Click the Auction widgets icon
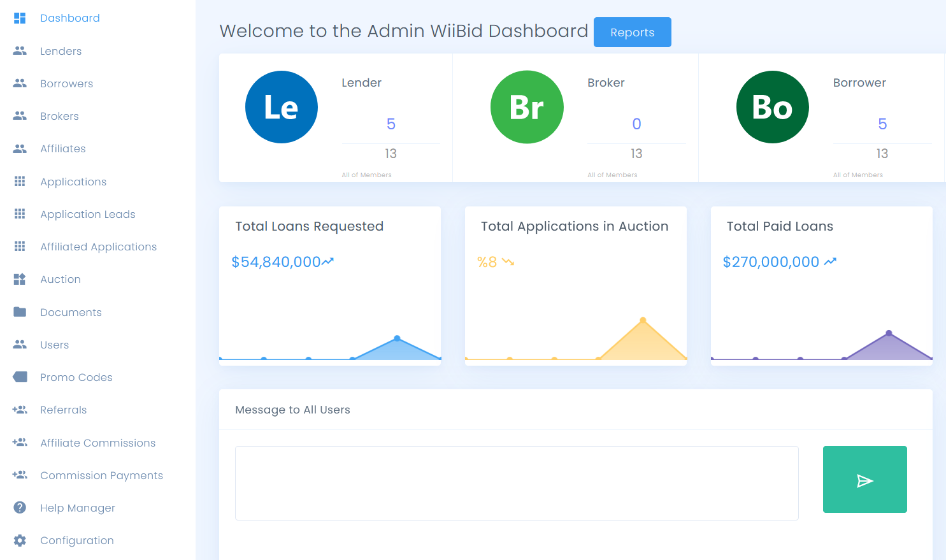 click(x=20, y=279)
